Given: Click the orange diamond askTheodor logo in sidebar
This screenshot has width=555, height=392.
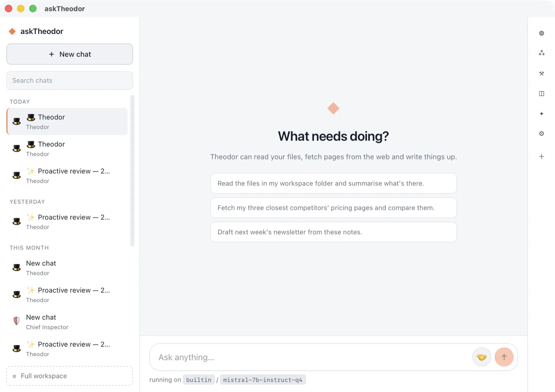Looking at the screenshot, I should [12, 31].
